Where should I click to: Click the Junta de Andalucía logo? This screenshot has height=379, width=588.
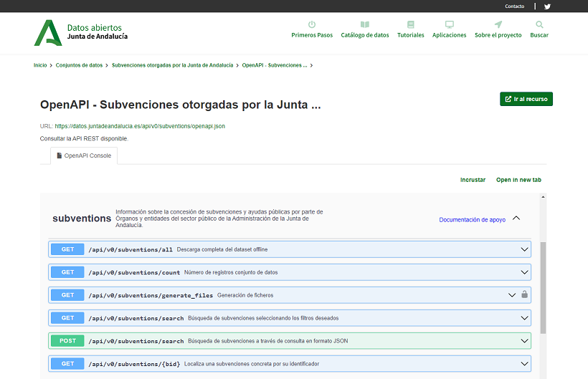coord(80,32)
